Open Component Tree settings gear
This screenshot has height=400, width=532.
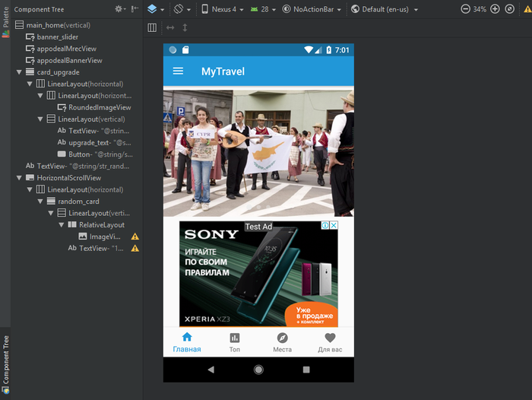point(119,9)
